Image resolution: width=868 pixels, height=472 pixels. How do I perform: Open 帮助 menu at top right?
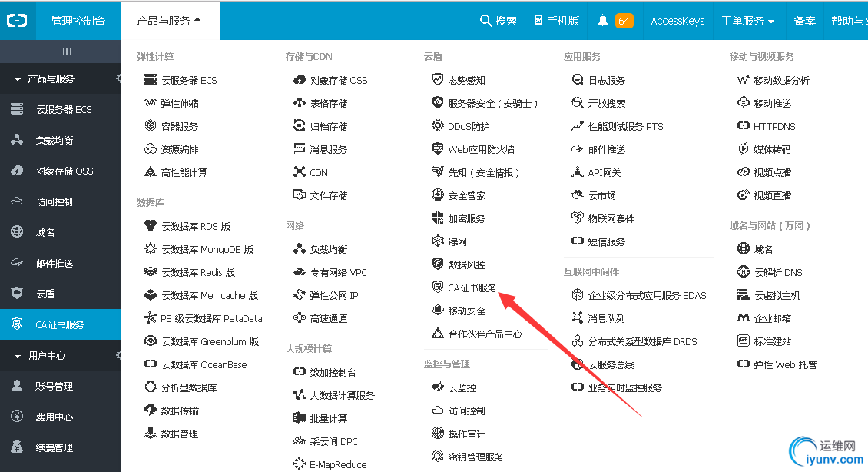pos(849,21)
